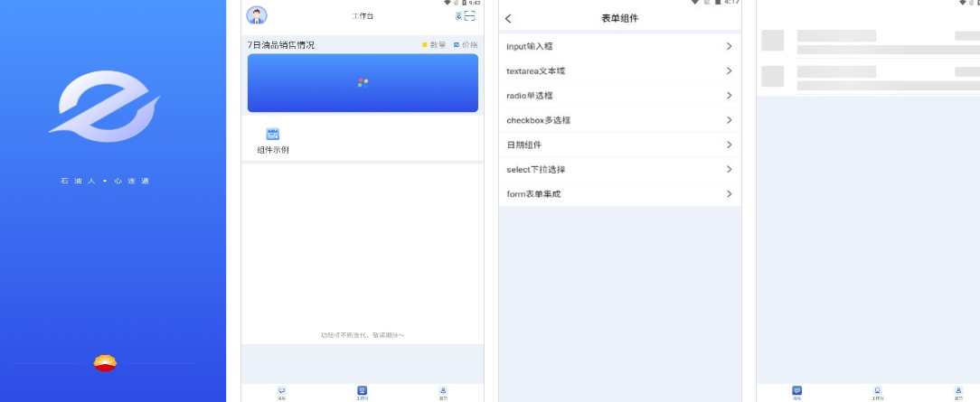Click the 表单组件 page title
The image size is (980, 402).
click(x=620, y=19)
